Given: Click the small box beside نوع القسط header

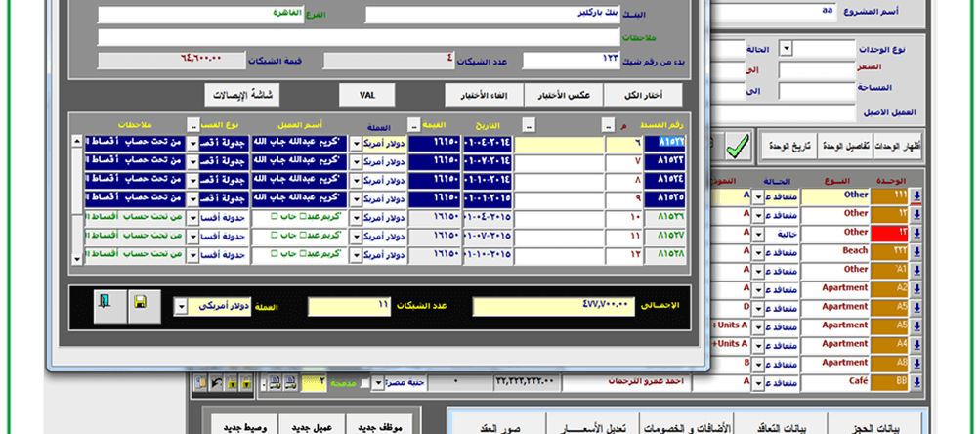Looking at the screenshot, I should pyautogui.click(x=193, y=124).
